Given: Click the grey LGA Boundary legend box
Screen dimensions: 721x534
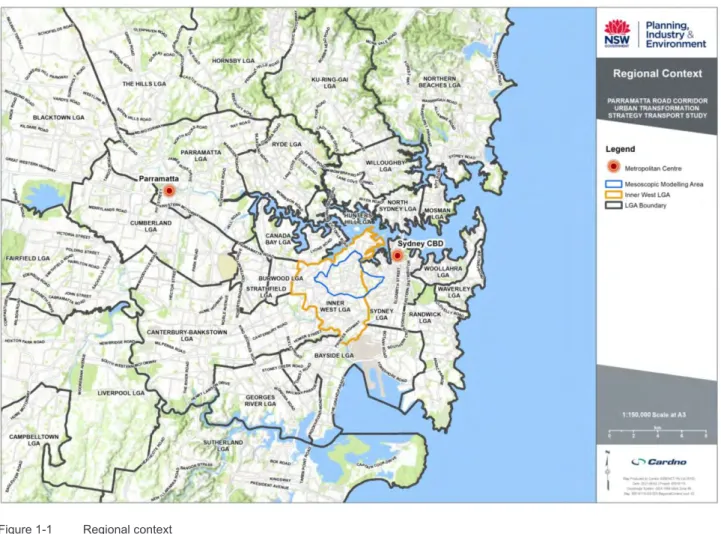Looking at the screenshot, I should tap(613, 205).
